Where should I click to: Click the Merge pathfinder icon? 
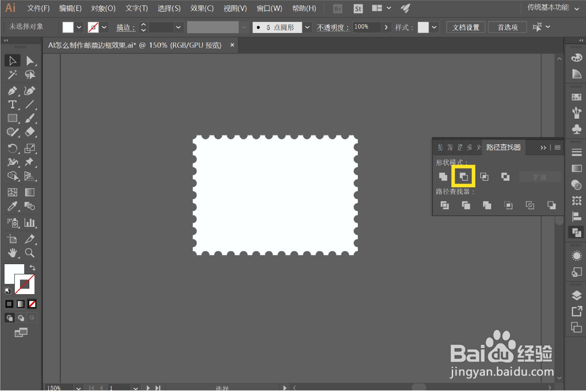(x=487, y=205)
